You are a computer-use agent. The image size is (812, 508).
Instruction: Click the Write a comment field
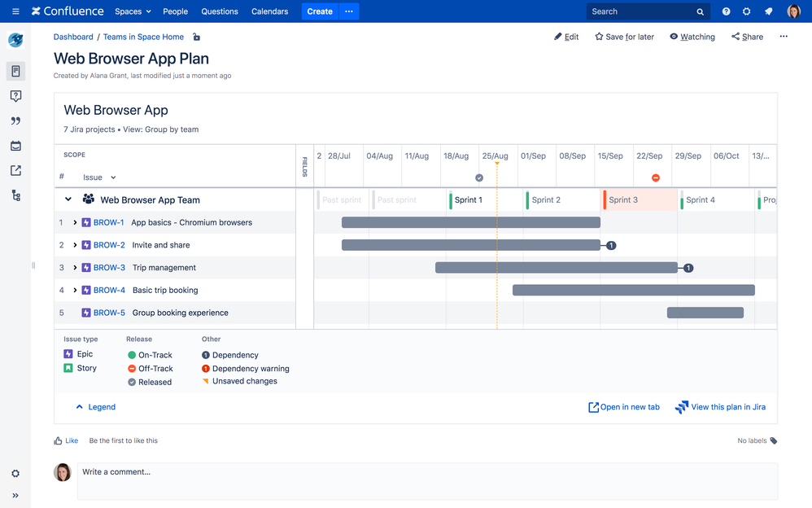(x=427, y=482)
